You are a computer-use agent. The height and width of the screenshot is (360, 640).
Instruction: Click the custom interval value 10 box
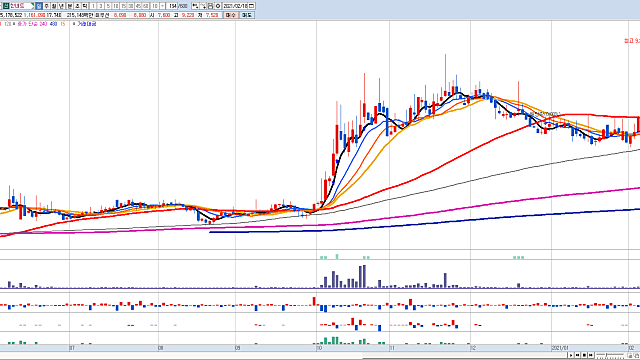pos(155,6)
